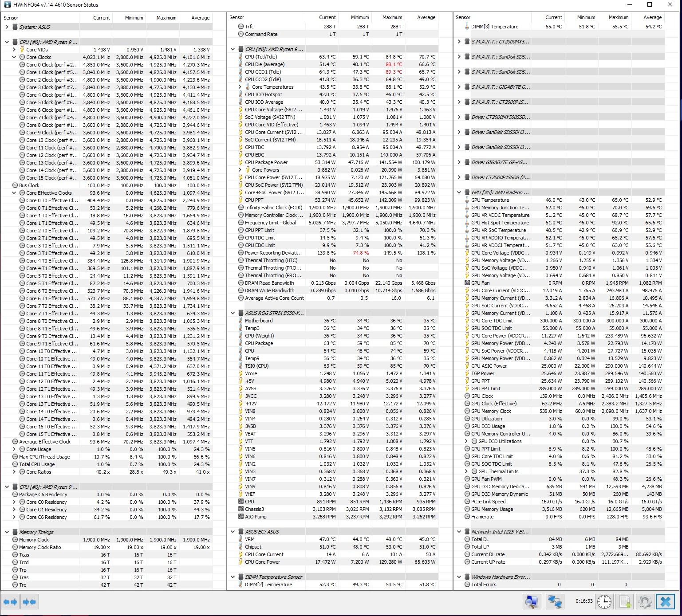The image size is (682, 616).
Task: Select the Chassis3 fan row
Action: [x=333, y=509]
